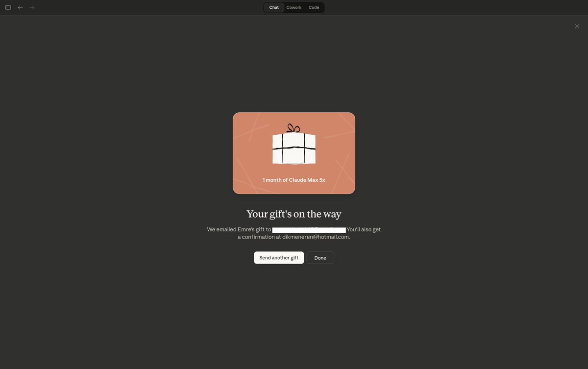Image resolution: width=588 pixels, height=369 pixels.
Task: Switch to the Cowork tab
Action: (294, 7)
